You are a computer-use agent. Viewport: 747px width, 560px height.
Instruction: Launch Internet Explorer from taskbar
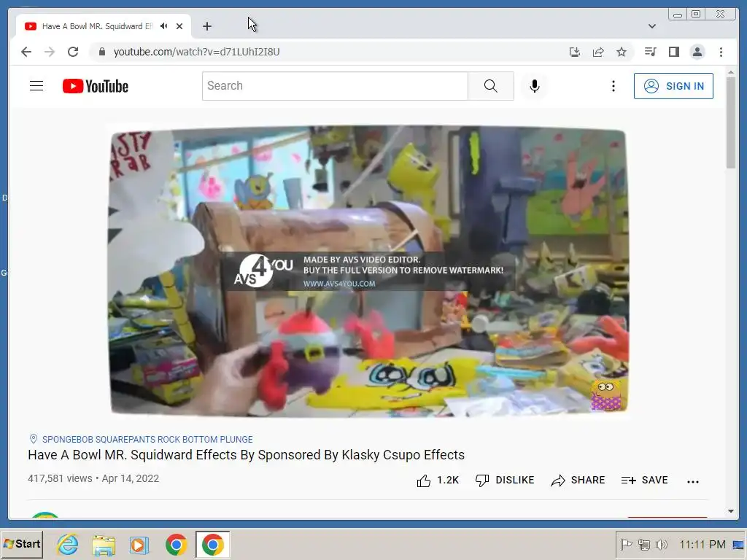click(x=68, y=545)
